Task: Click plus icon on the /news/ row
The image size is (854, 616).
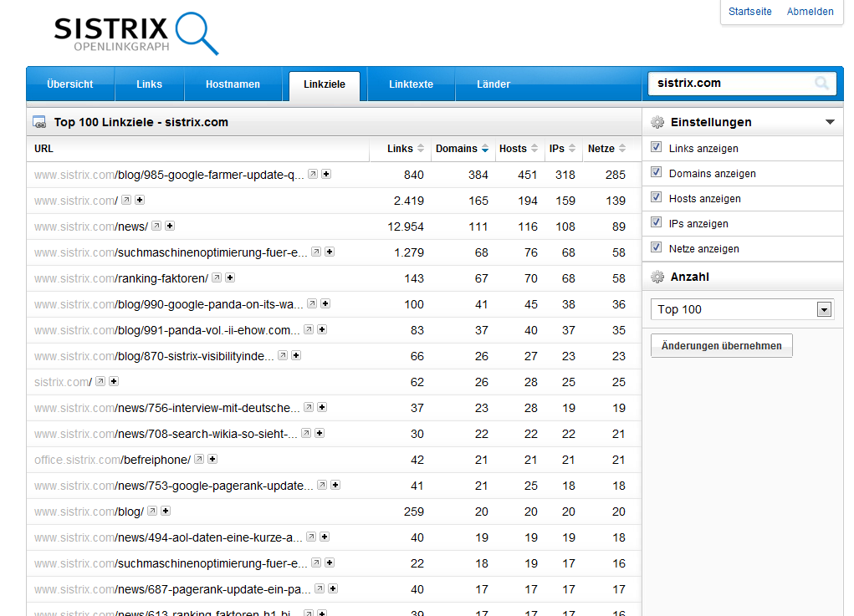Action: coord(170,227)
